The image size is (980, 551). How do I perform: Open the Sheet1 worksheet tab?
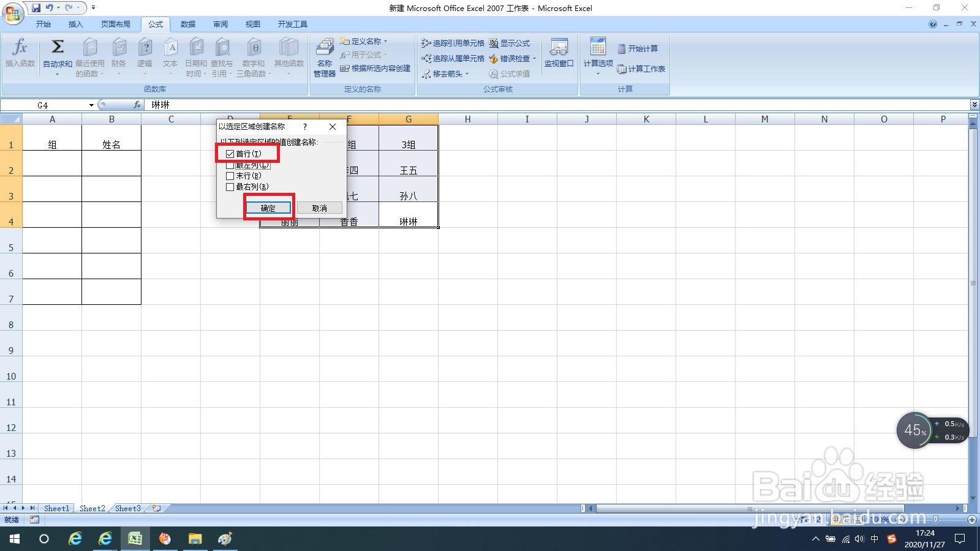click(x=56, y=508)
